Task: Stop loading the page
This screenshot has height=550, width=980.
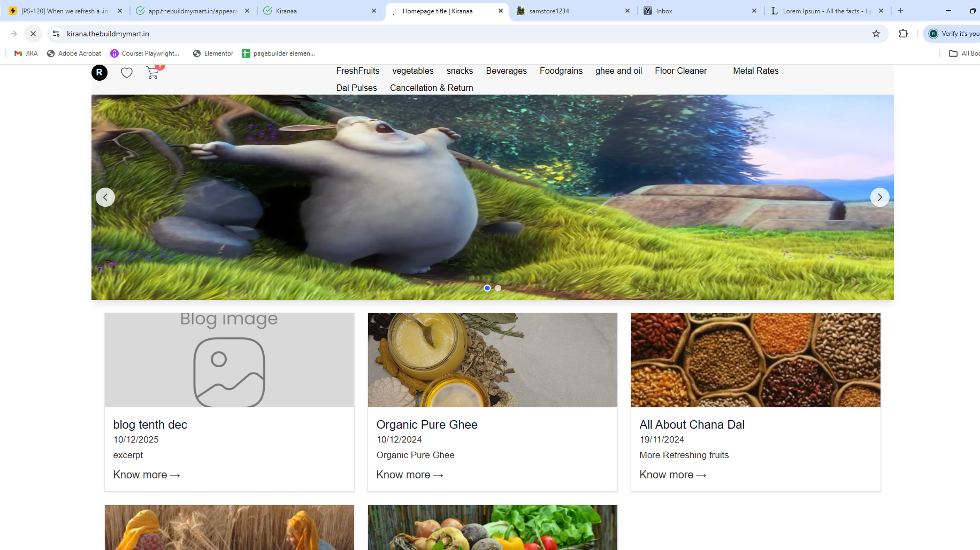Action: 33,34
